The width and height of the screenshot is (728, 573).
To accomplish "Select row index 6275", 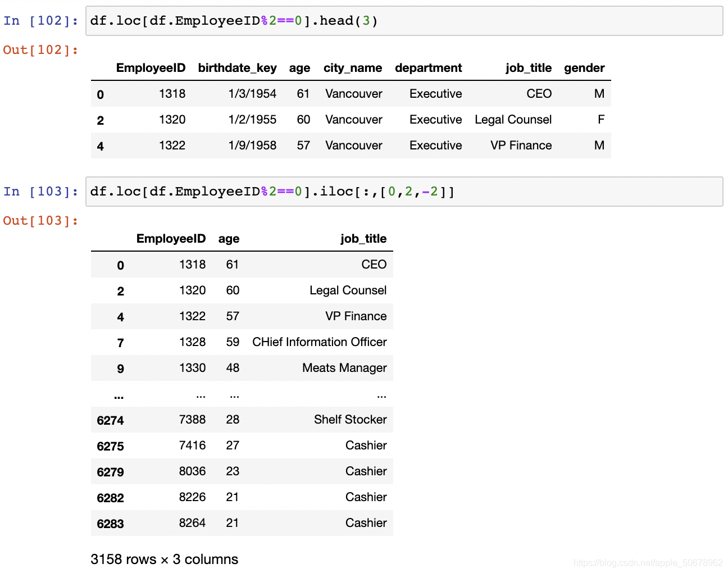I will pos(110,447).
